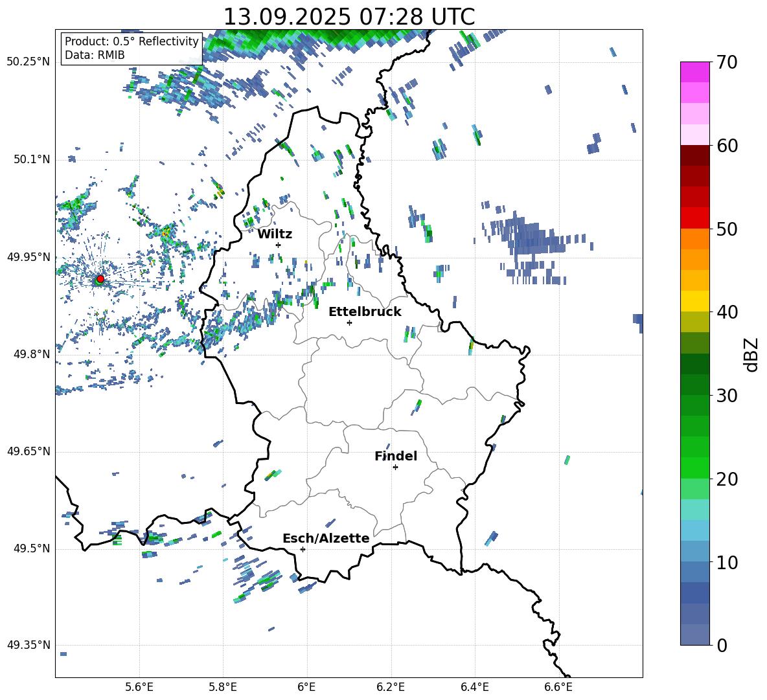
Task: Click the dark maroon colorbar segment below 60
Action: click(695, 155)
